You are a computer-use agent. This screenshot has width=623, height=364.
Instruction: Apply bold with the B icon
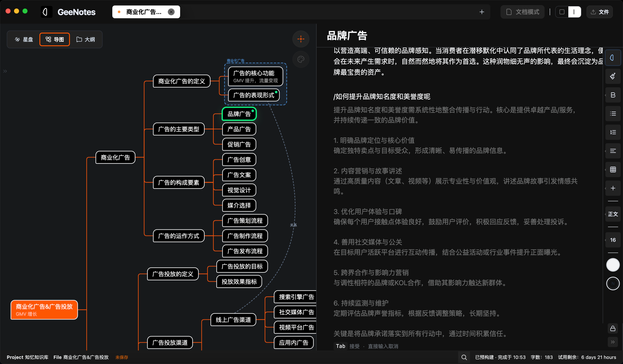[613, 95]
